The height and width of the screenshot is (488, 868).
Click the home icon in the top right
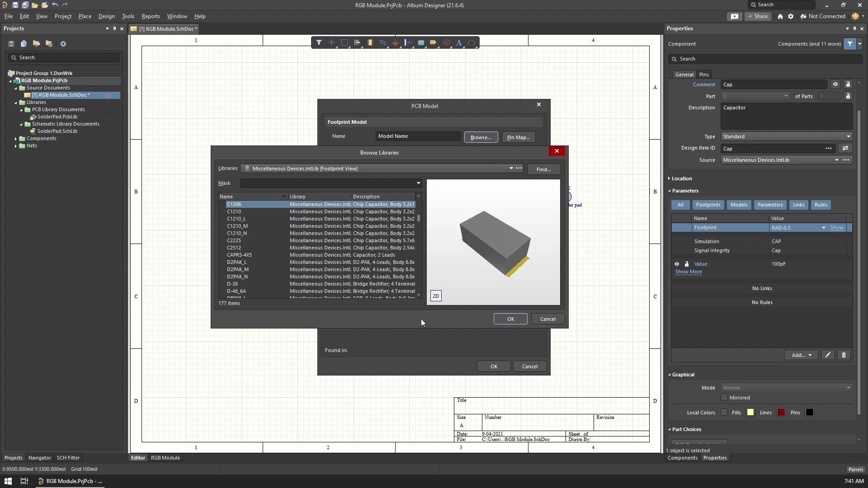point(780,16)
